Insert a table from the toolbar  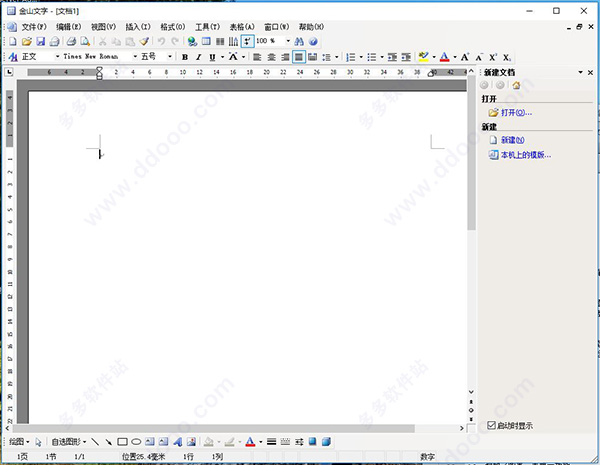pyautogui.click(x=206, y=41)
